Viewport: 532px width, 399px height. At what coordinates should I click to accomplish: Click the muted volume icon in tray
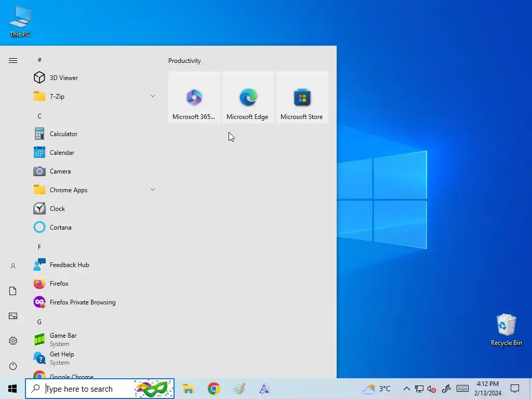pyautogui.click(x=432, y=389)
